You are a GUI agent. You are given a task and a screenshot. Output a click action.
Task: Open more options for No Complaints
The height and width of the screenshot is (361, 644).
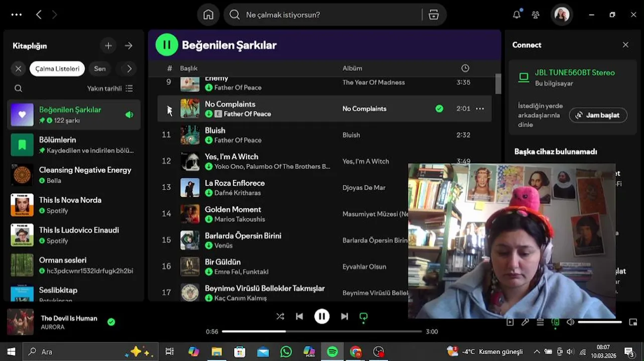480,108
